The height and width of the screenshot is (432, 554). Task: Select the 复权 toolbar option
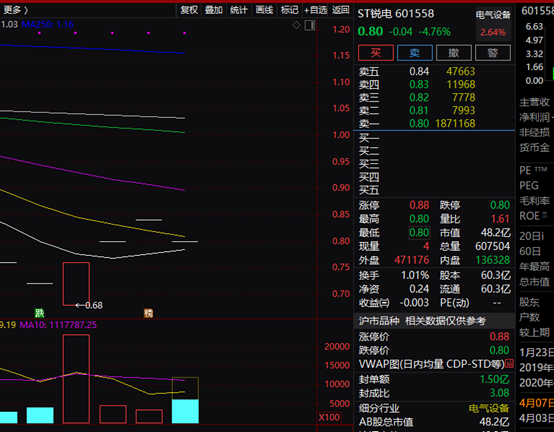(x=189, y=10)
